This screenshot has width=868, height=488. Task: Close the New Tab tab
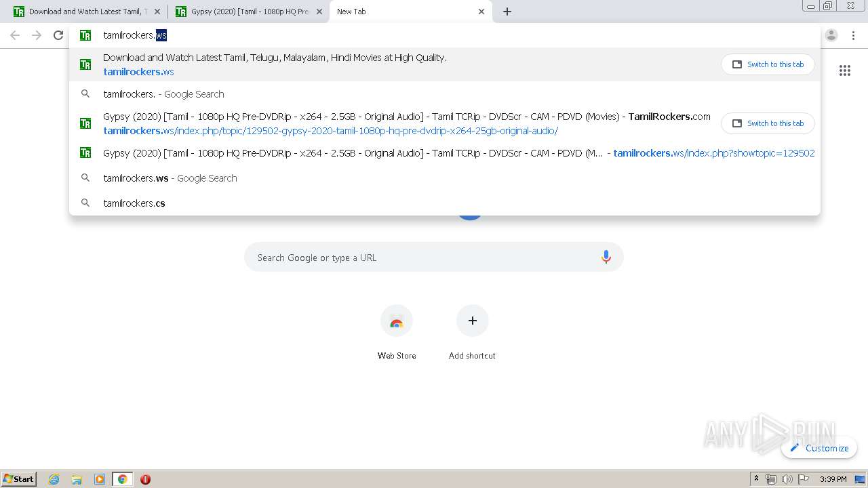pos(481,12)
